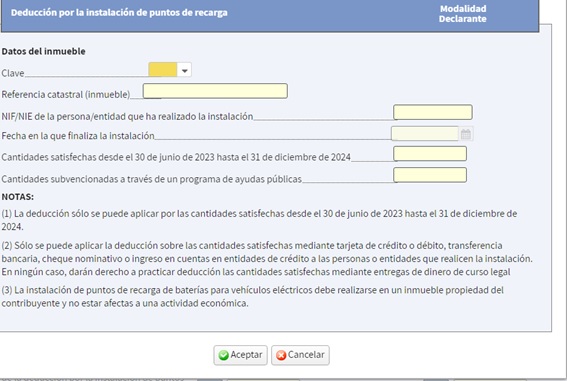
Task: Click the Fecha en la que finaliza label
Action: coord(78,136)
